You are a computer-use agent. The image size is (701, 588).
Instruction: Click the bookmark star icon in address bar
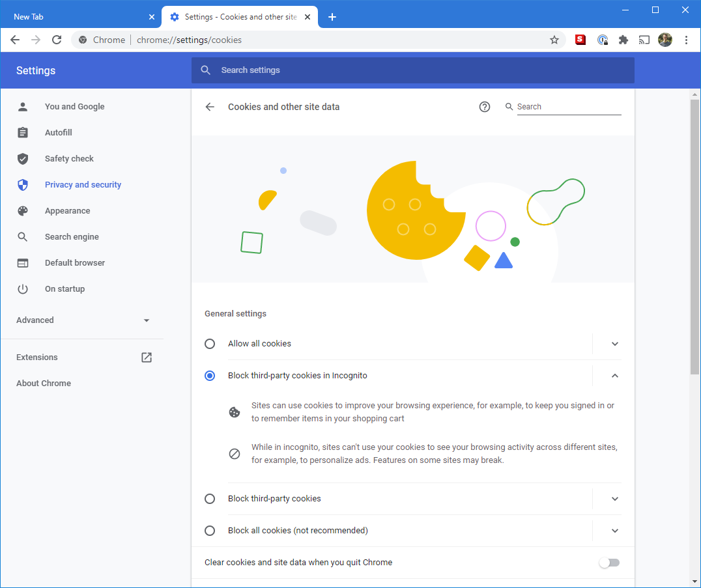tap(554, 40)
